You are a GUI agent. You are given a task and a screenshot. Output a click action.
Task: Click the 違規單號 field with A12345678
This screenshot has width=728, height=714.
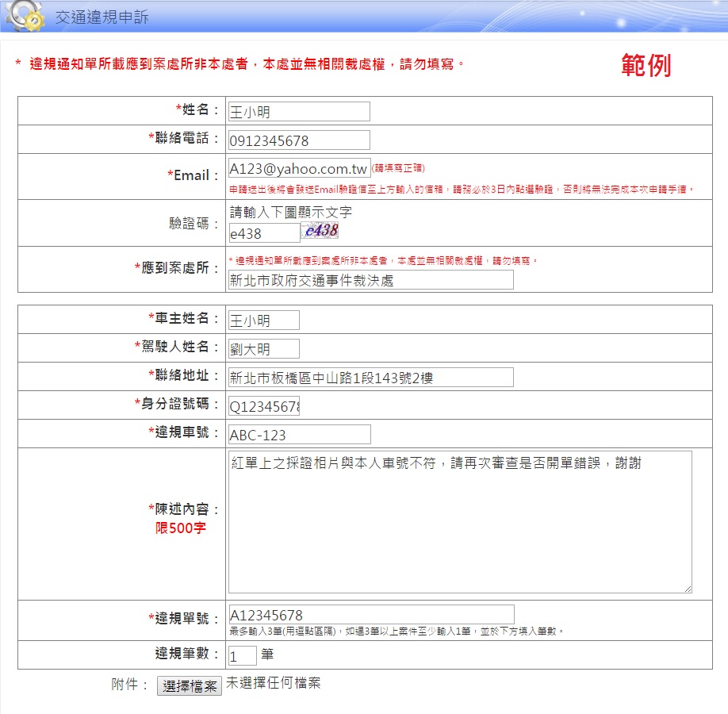(371, 615)
